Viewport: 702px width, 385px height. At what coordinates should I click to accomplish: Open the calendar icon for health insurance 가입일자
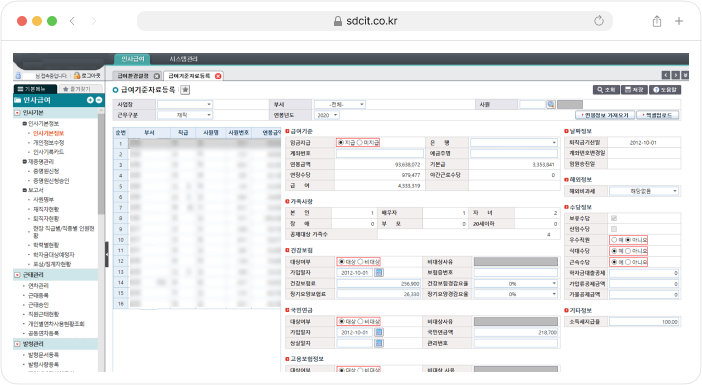click(x=379, y=272)
